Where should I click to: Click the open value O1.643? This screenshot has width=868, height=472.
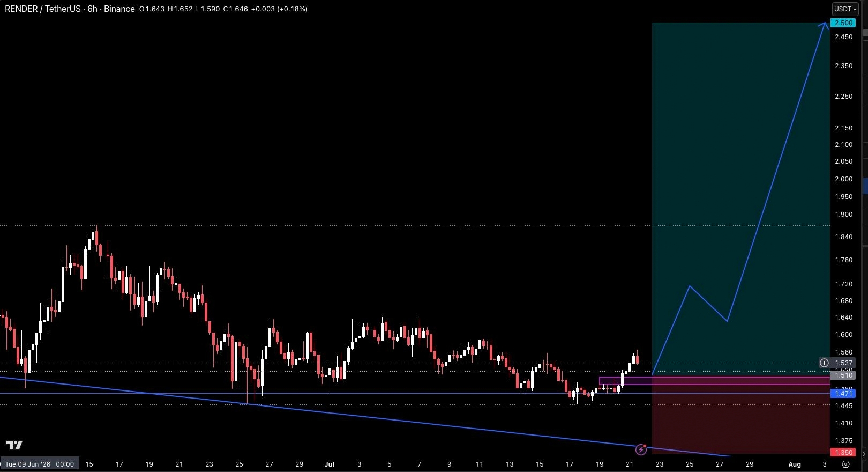tap(152, 9)
